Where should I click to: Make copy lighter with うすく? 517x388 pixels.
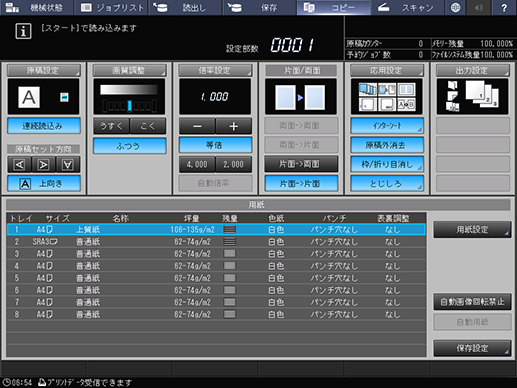tap(111, 126)
